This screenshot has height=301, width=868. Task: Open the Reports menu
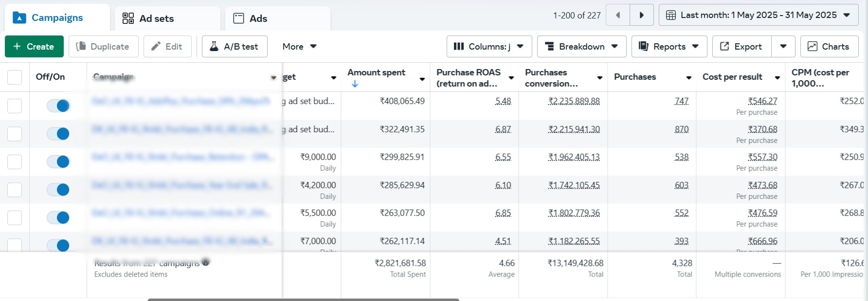[x=669, y=47]
